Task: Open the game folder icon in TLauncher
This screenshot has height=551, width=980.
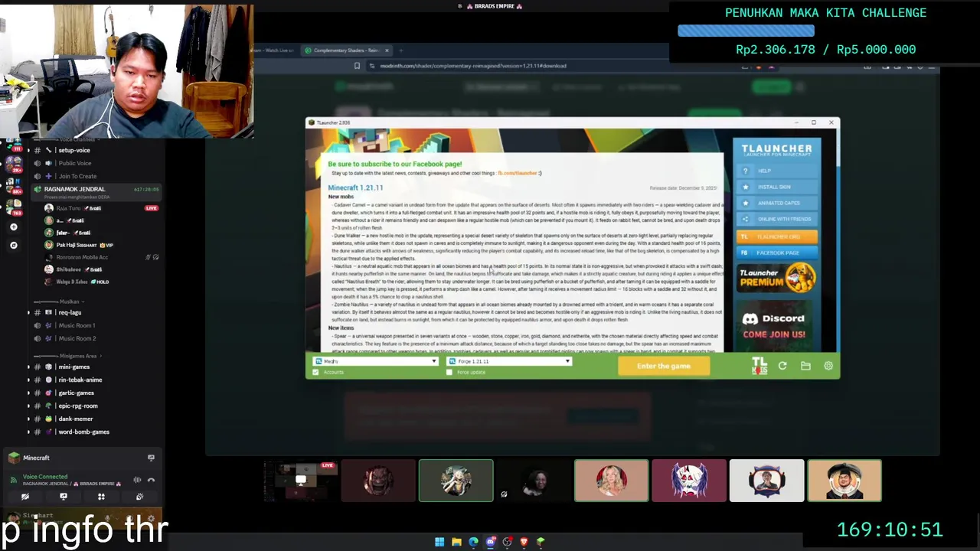Action: (x=805, y=366)
